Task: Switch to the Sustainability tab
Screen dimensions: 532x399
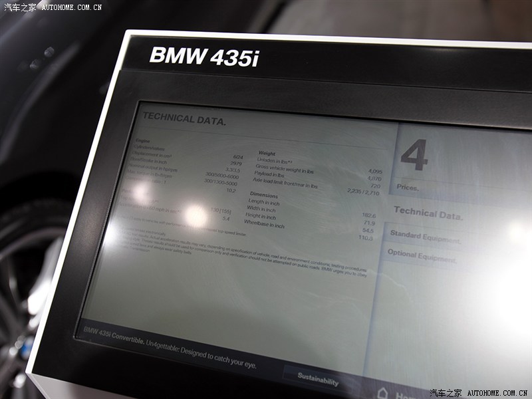Action: click(318, 381)
